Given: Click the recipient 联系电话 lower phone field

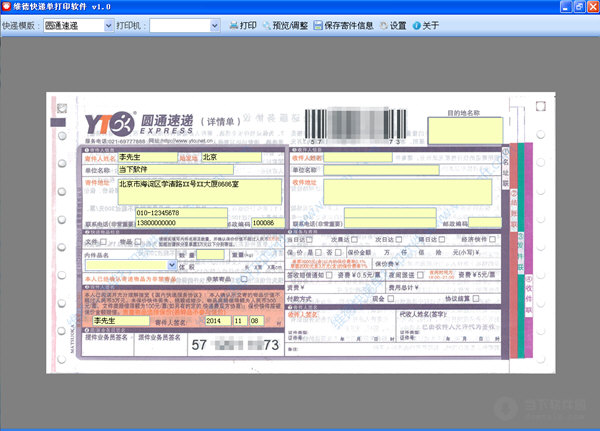Looking at the screenshot, I should pos(390,223).
